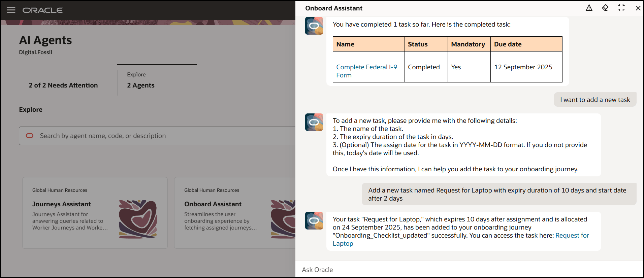Click the assistant avatar beside add-task instructions
Screen dimensions: 644x278
pos(314,122)
